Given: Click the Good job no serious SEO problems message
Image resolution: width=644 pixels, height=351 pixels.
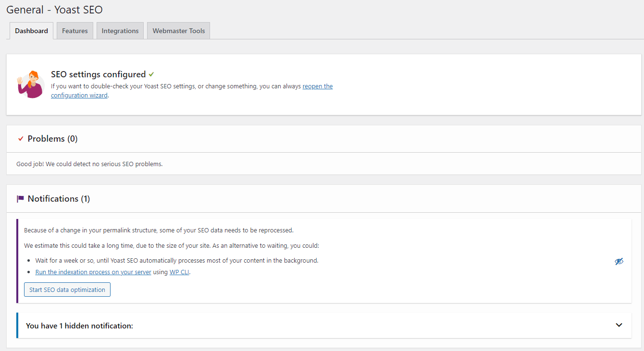Looking at the screenshot, I should (x=89, y=164).
